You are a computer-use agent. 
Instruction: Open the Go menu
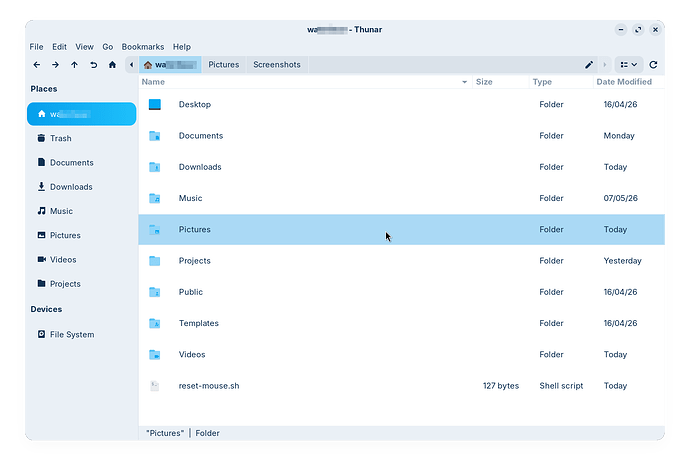pos(108,47)
